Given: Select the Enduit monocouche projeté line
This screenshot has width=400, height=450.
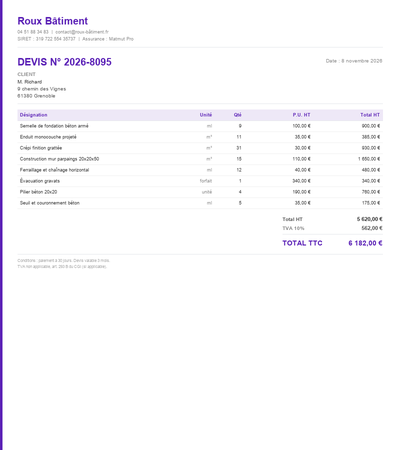Looking at the screenshot, I should (x=200, y=137).
